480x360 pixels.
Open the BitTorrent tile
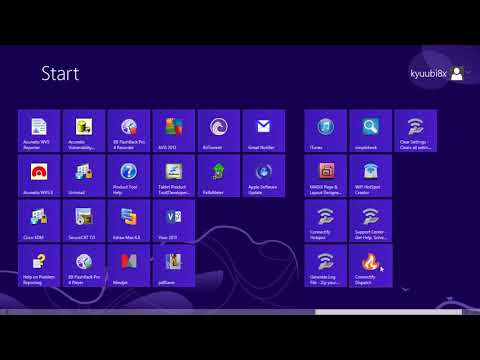pos(219,131)
